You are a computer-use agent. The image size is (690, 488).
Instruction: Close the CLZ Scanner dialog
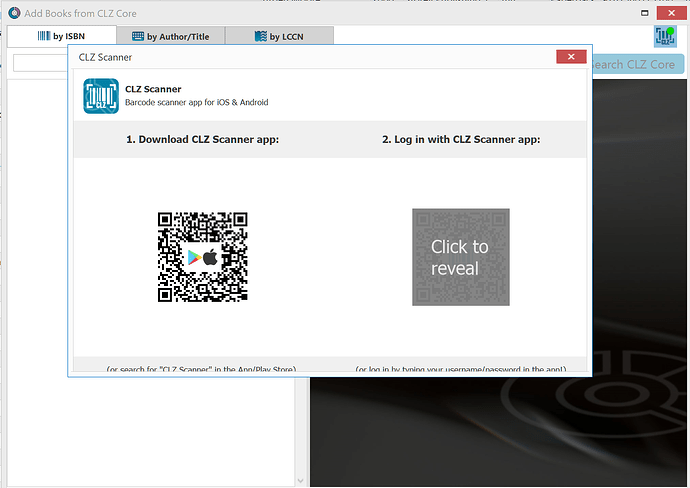click(571, 57)
